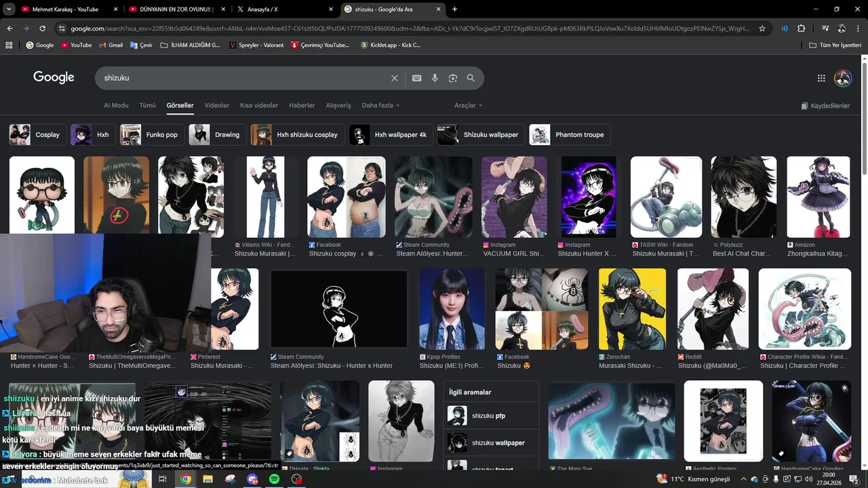The image size is (868, 488).
Task: Click inside the shizuku search field
Action: point(244,78)
